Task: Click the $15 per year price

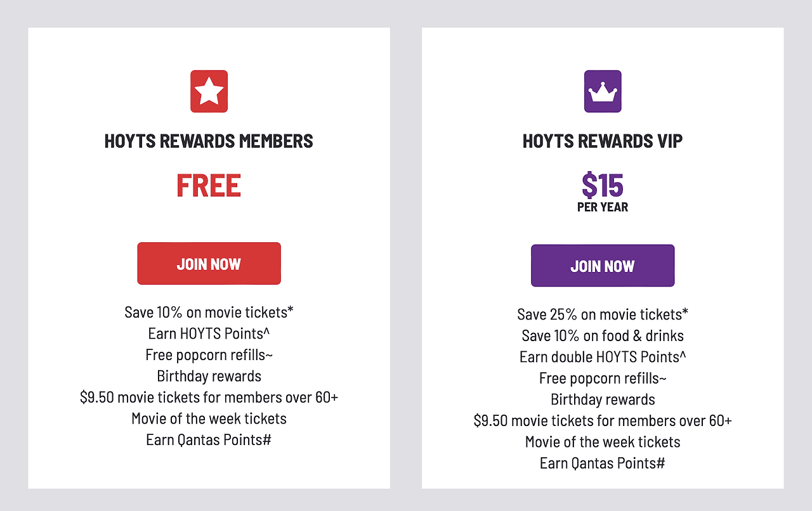Action: [x=603, y=192]
